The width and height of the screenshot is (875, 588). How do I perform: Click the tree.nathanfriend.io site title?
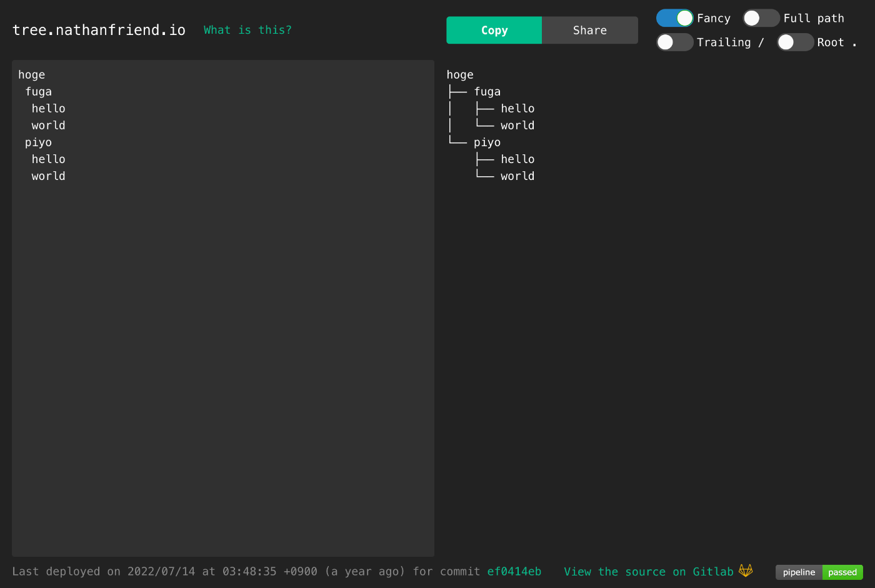pyautogui.click(x=99, y=30)
